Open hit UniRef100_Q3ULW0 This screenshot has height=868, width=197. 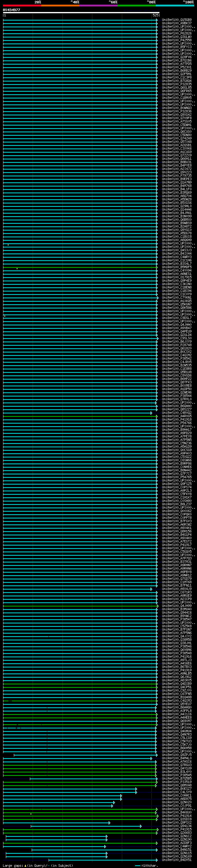click(x=177, y=37)
